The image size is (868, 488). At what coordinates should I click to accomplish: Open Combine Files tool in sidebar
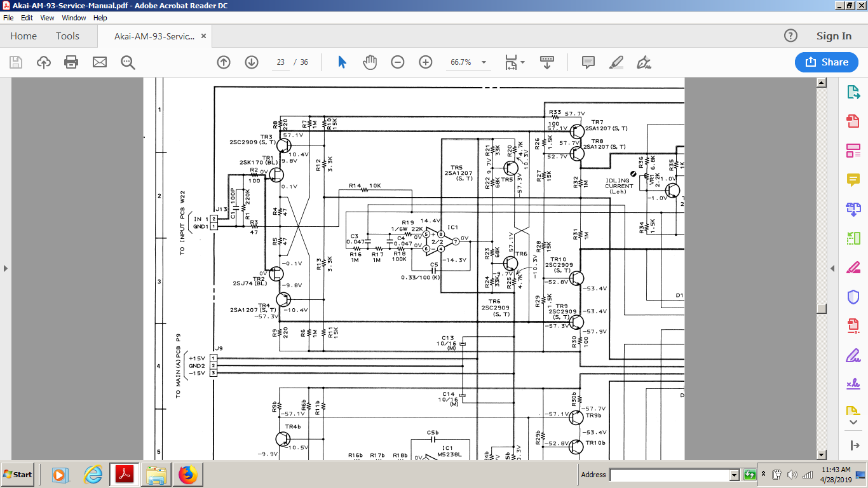click(853, 209)
